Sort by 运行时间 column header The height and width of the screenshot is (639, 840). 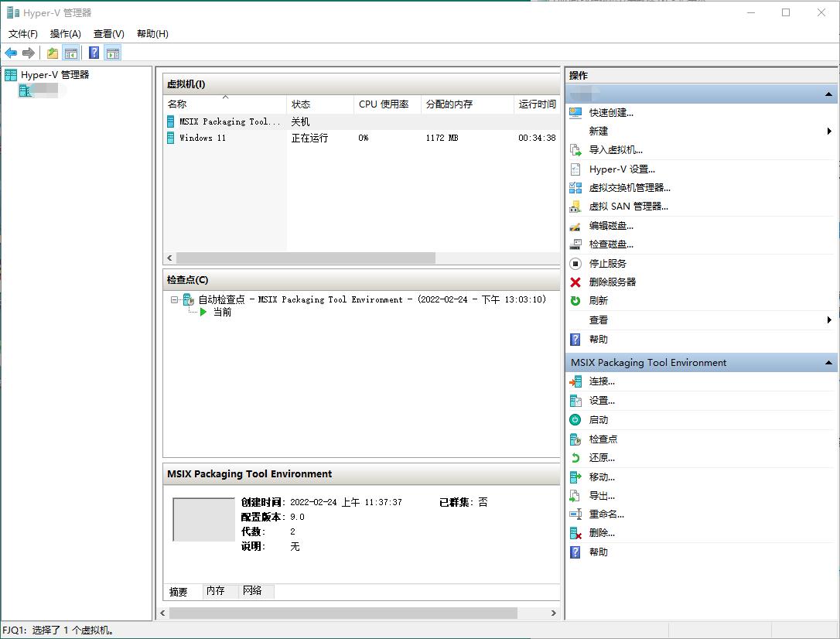coord(538,104)
